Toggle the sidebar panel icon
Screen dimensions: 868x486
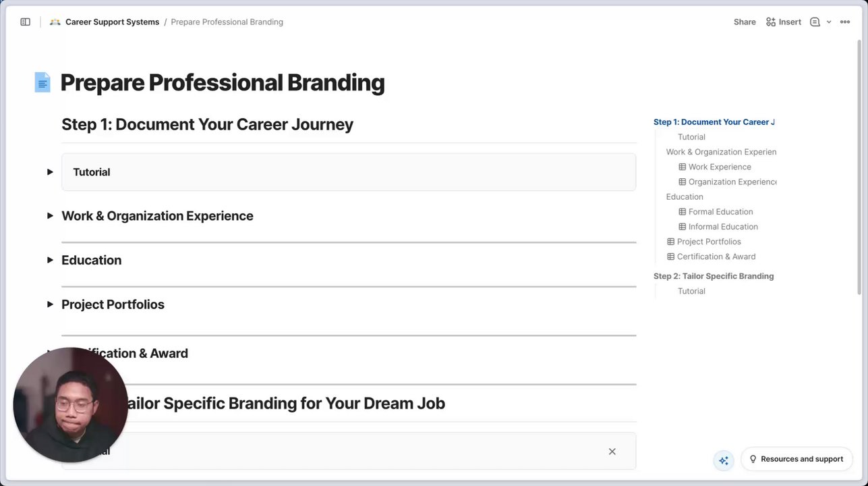(x=26, y=22)
